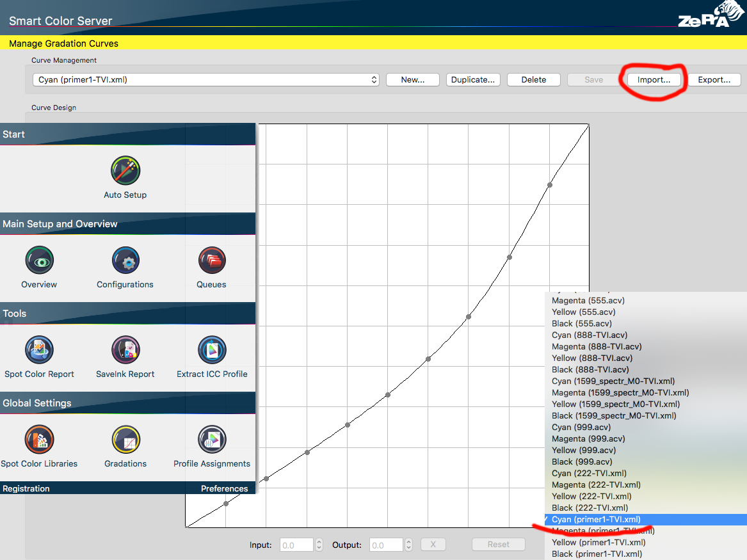Open the Queues icon
Viewport: 747px width, 560px height.
(211, 260)
